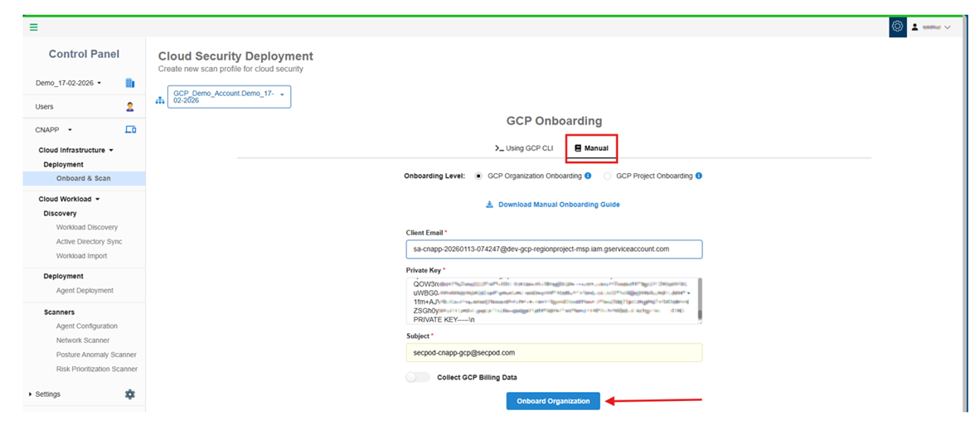Click the CNAPP devices icon

(x=129, y=130)
